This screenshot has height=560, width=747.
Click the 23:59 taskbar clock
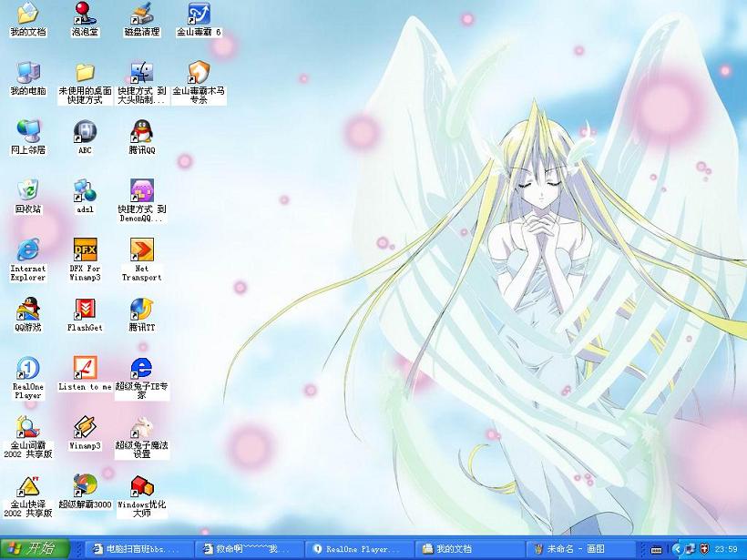point(727,549)
